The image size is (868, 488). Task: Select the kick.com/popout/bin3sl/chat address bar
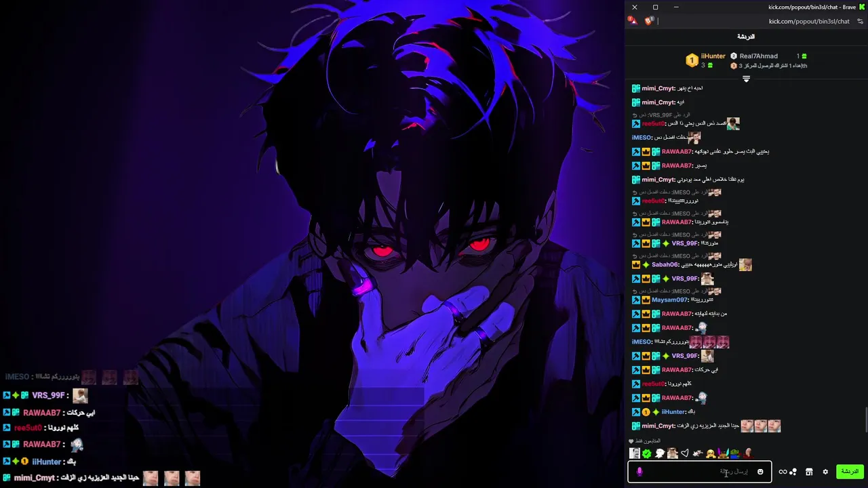coord(809,21)
